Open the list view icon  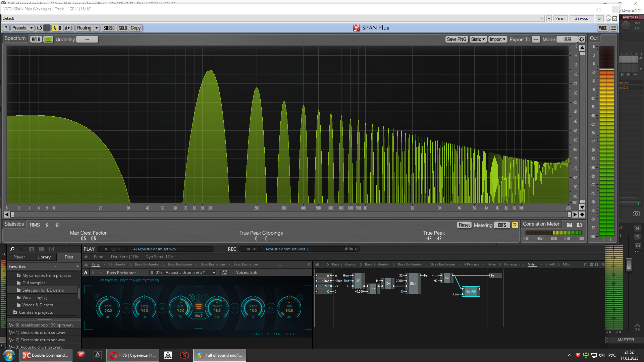[x=21, y=249]
